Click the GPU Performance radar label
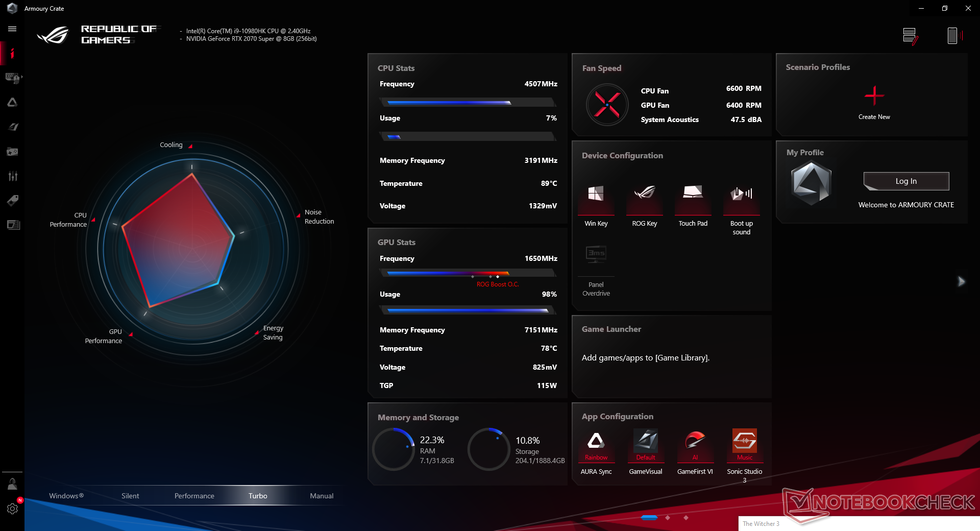 pyautogui.click(x=104, y=336)
